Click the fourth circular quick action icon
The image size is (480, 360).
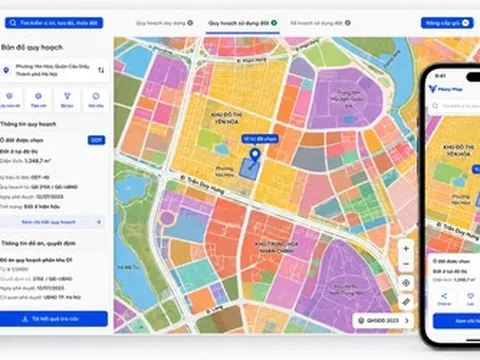(x=96, y=96)
